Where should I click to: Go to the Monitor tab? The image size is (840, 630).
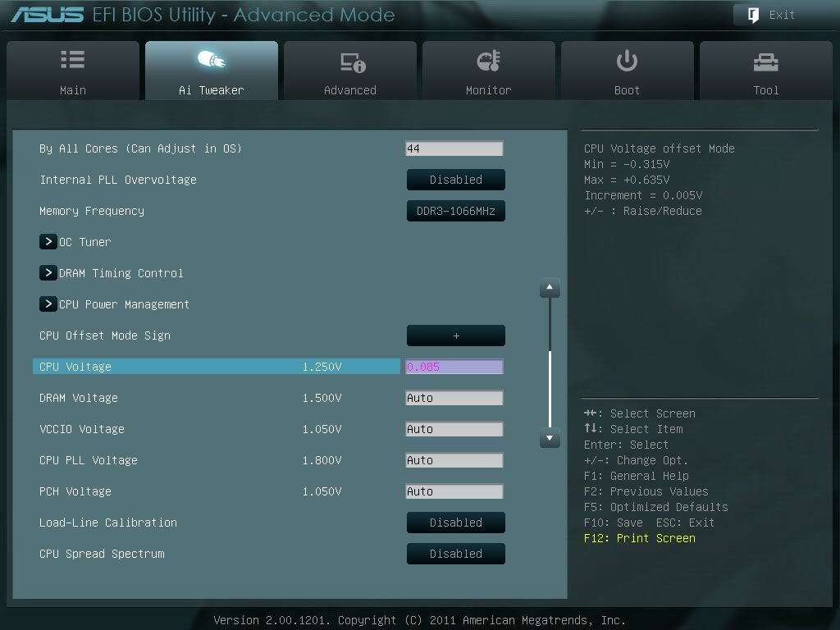click(x=489, y=71)
